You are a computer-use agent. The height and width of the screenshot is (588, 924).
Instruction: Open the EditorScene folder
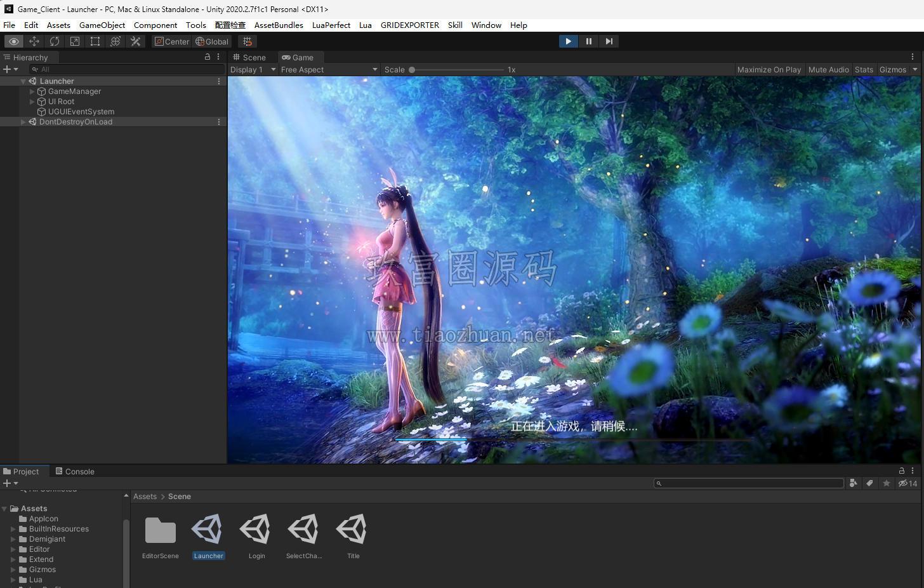[160, 537]
